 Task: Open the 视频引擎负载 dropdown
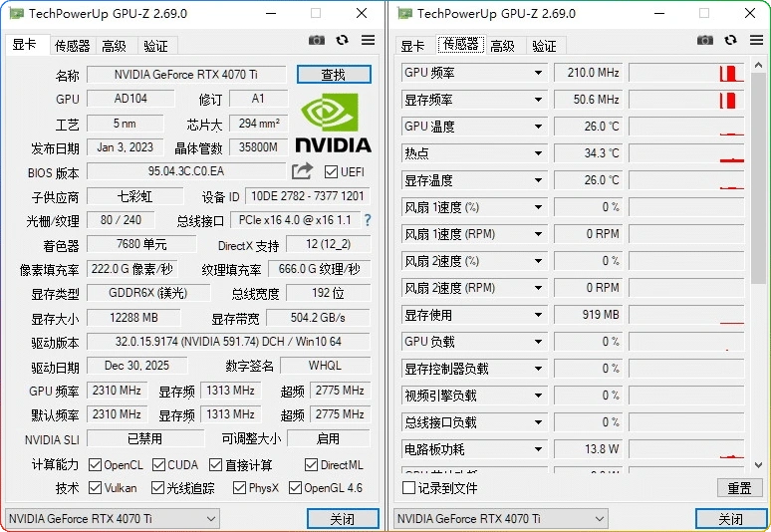coord(539,396)
